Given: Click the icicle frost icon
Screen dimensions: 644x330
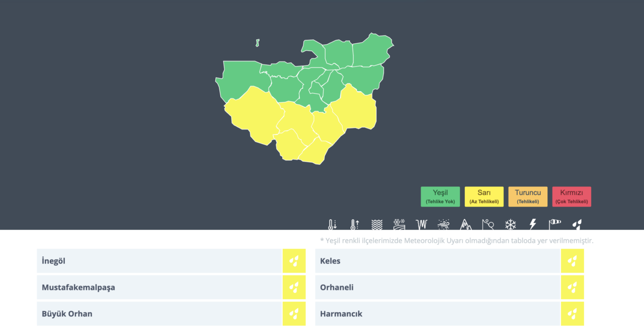Looking at the screenshot, I should tap(421, 224).
